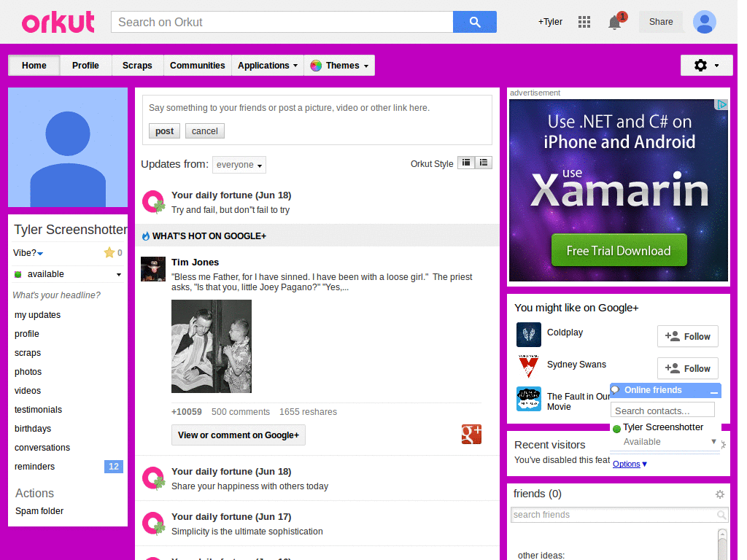
Task: Click the flame icon beside What's Hot
Action: pos(146,236)
